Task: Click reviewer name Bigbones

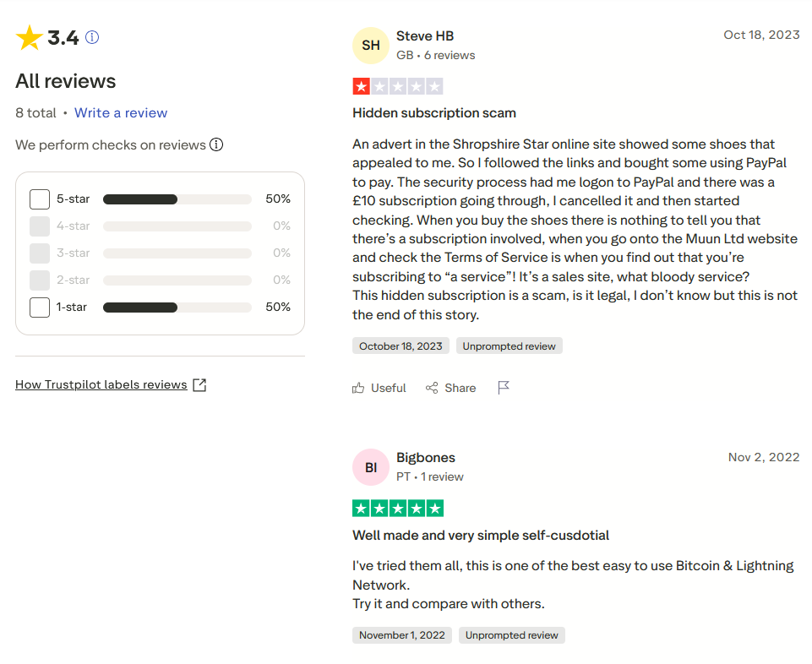Action: tap(426, 458)
